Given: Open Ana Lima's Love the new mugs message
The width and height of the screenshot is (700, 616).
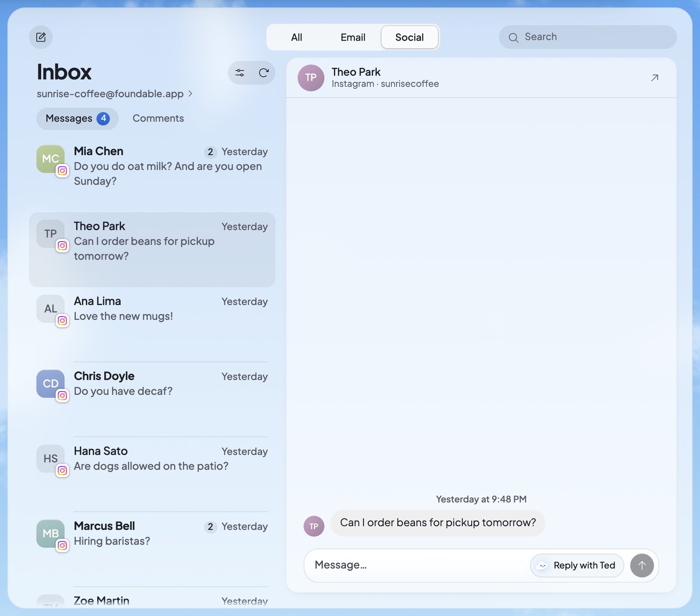Looking at the screenshot, I should coord(152,325).
